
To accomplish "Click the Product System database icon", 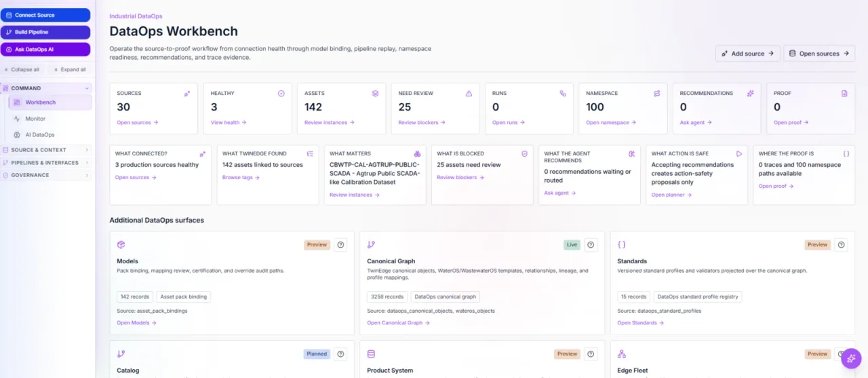I will pos(372,354).
